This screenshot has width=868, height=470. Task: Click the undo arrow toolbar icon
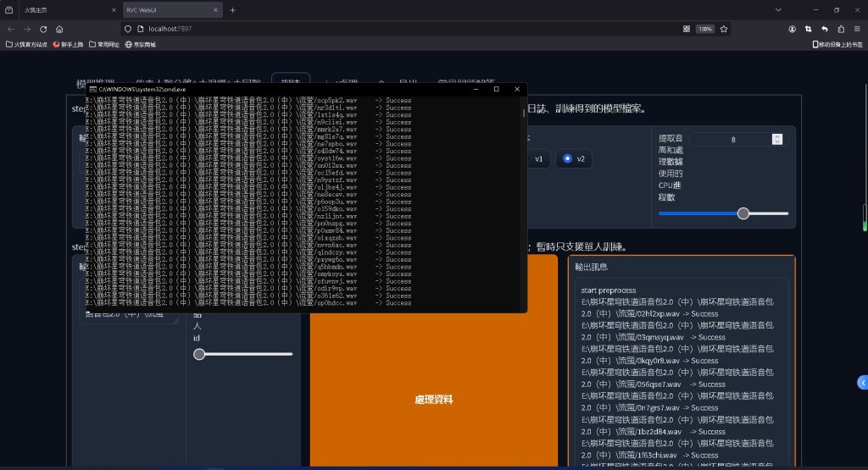tap(824, 29)
